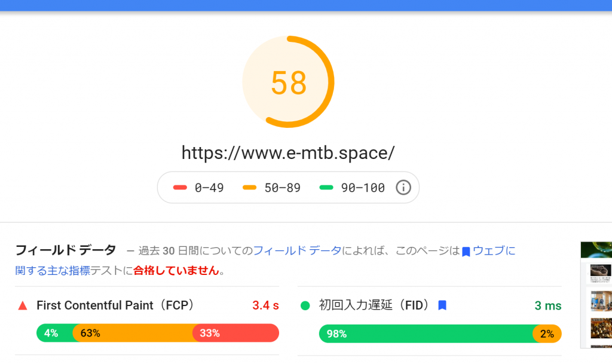Click the red 33% segment of FCP bar
Screen dimensions: 612x364
(x=235, y=333)
